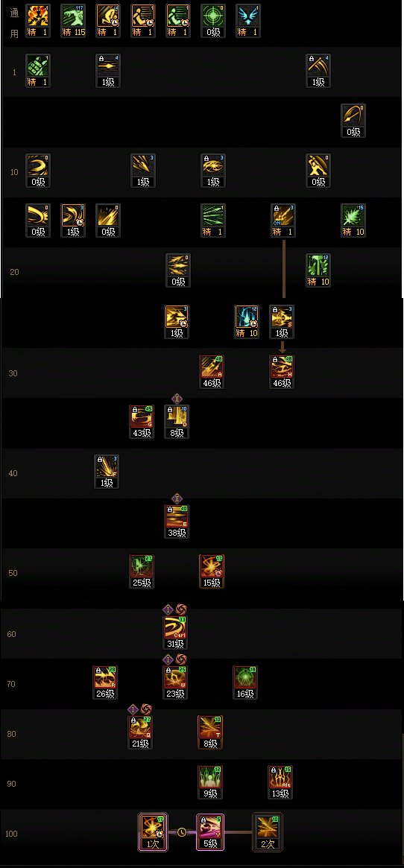Select the 38级 skill bound to E
This screenshot has width=404, height=868.
[177, 522]
